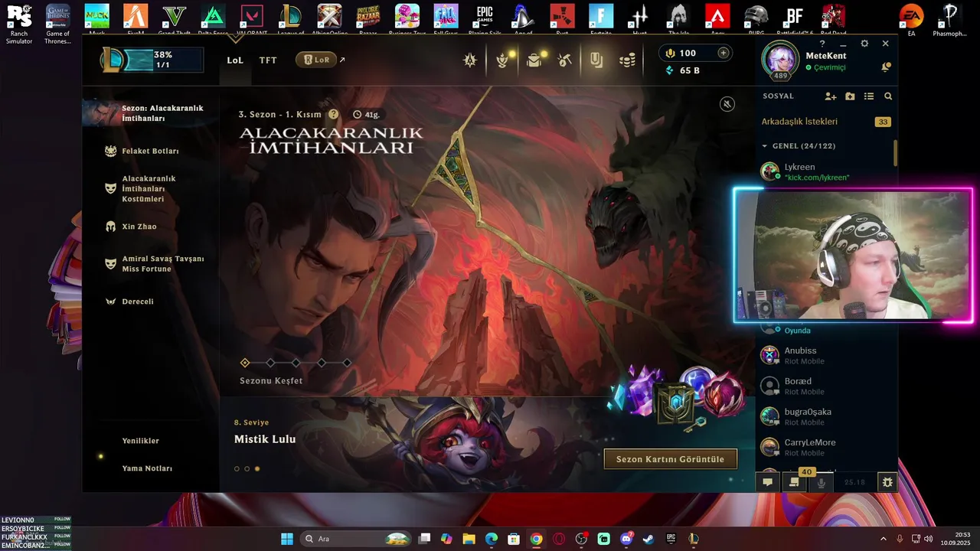Screen dimensions: 980x551
Task: Collapse the GENEL friends group
Action: 799,145
